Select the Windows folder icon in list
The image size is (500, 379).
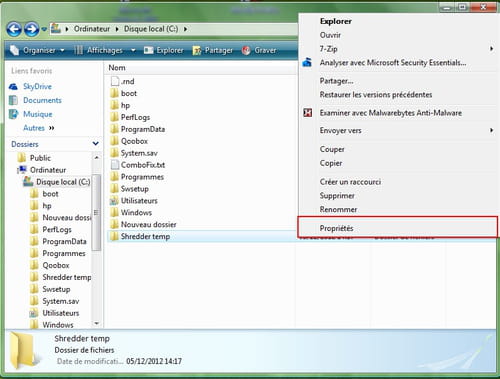click(x=115, y=212)
